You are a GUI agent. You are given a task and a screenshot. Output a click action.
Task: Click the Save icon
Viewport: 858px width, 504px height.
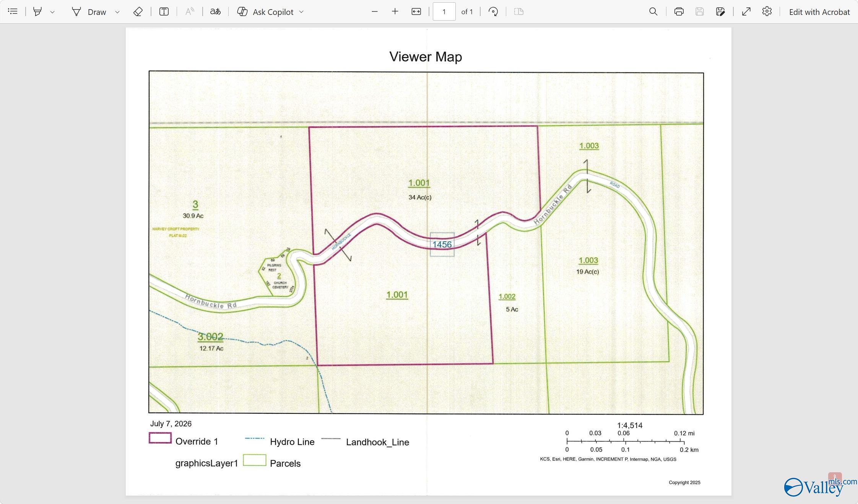coord(700,11)
